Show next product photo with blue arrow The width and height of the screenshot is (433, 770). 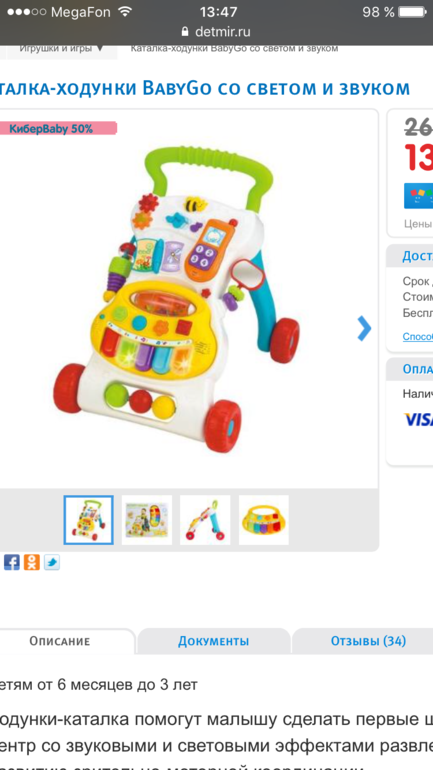point(364,329)
